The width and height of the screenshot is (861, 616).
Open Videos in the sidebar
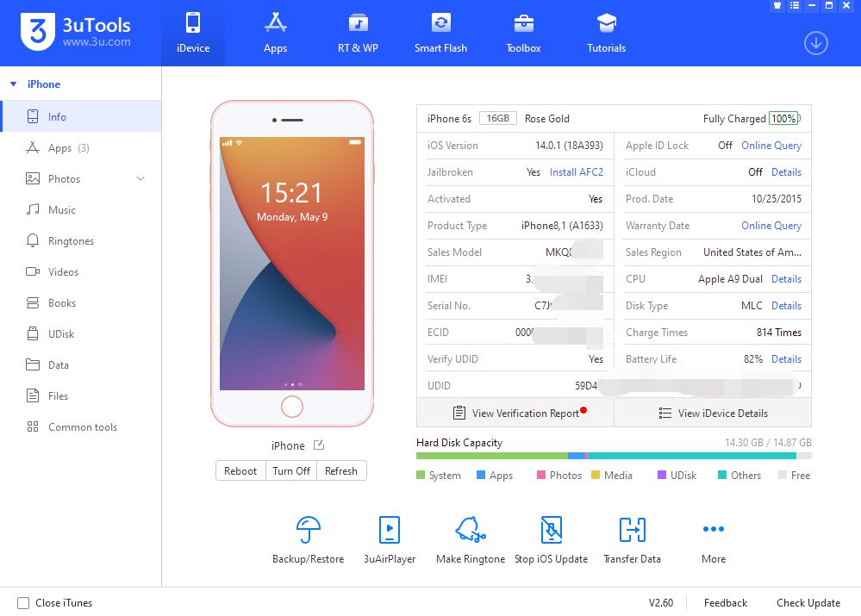81,271
